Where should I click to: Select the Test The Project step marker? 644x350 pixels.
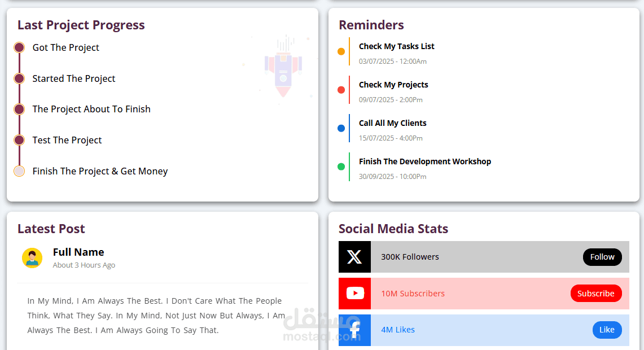(19, 140)
